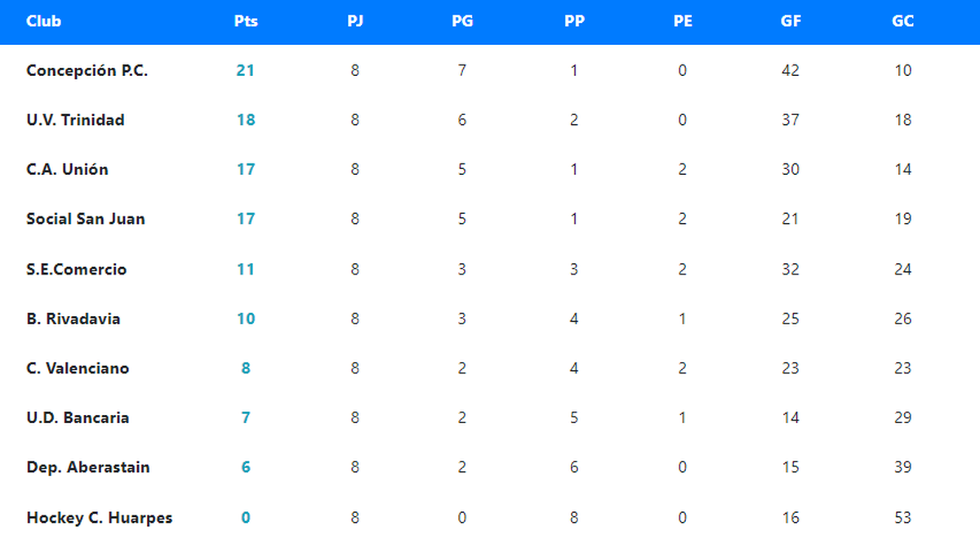Click the Pts column header

point(246,21)
